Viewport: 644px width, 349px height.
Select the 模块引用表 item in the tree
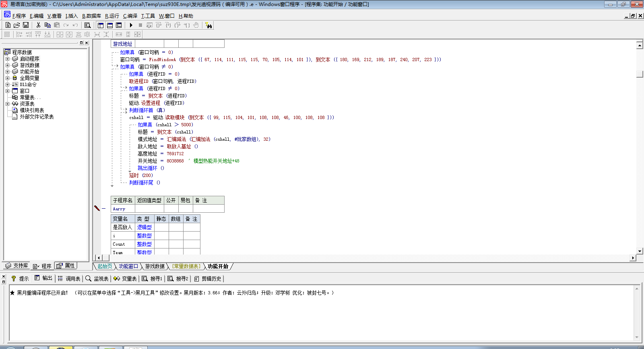click(32, 110)
